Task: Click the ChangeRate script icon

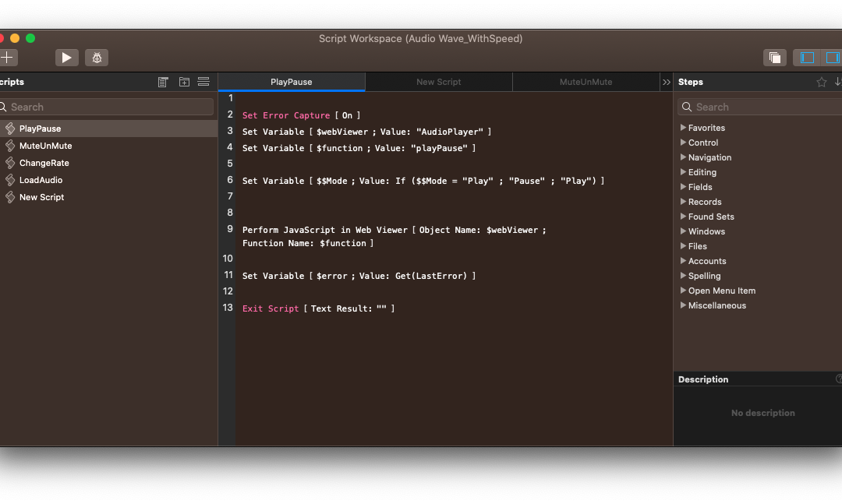Action: click(10, 163)
